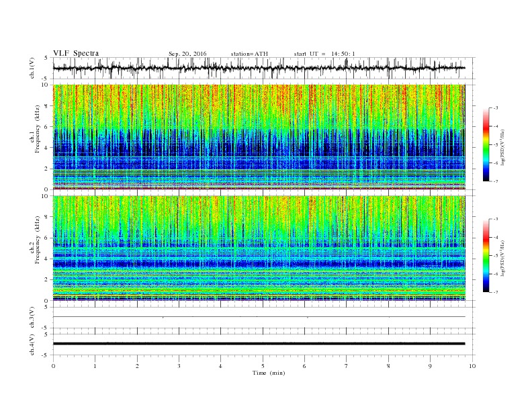This screenshot has height=411, width=532.
Task: Click time axis tick label "2"
Action: (137, 366)
